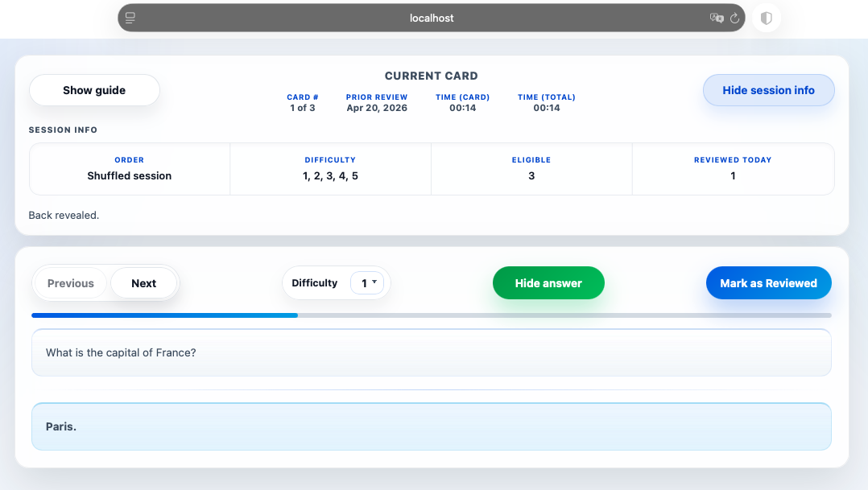The height and width of the screenshot is (490, 868).
Task: Click the page menu icon in address bar
Action: (x=130, y=18)
